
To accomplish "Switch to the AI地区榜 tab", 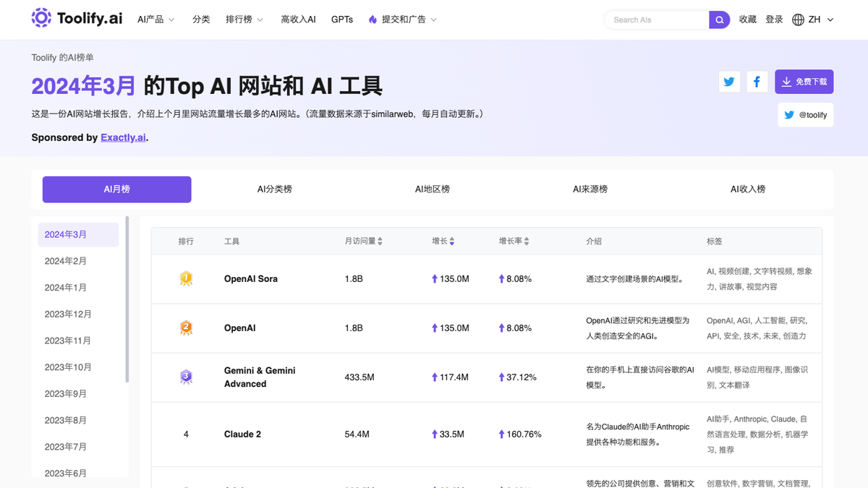I will (433, 189).
